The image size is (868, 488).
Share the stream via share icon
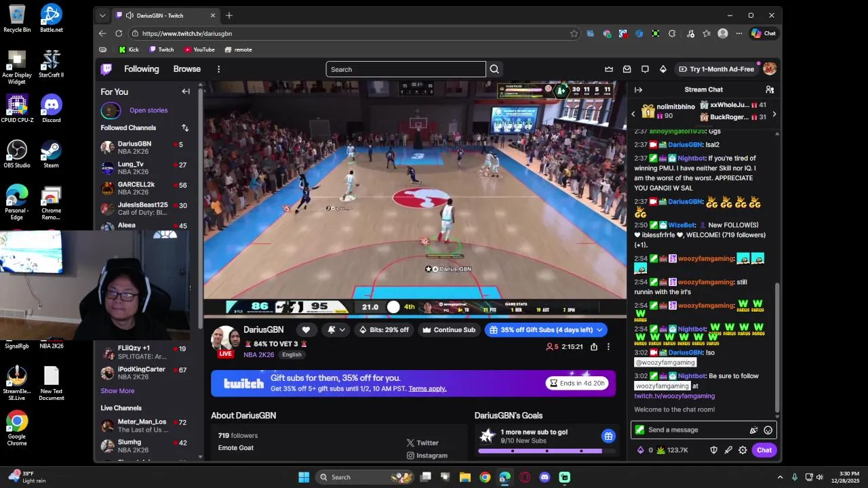[x=594, y=346]
